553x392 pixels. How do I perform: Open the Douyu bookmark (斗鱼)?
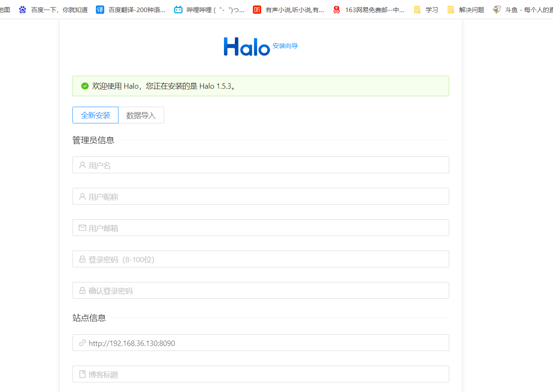pyautogui.click(x=523, y=10)
